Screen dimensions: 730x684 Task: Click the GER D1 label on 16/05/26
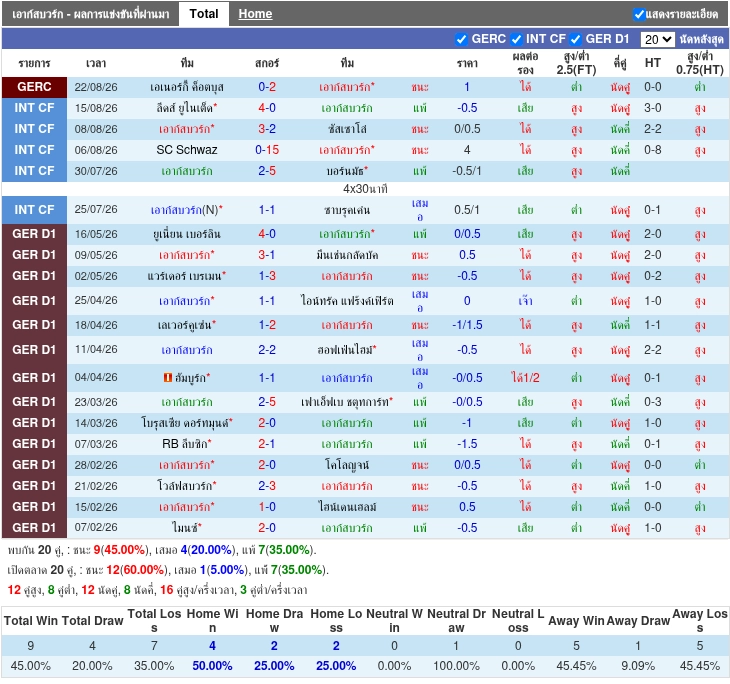(x=34, y=234)
